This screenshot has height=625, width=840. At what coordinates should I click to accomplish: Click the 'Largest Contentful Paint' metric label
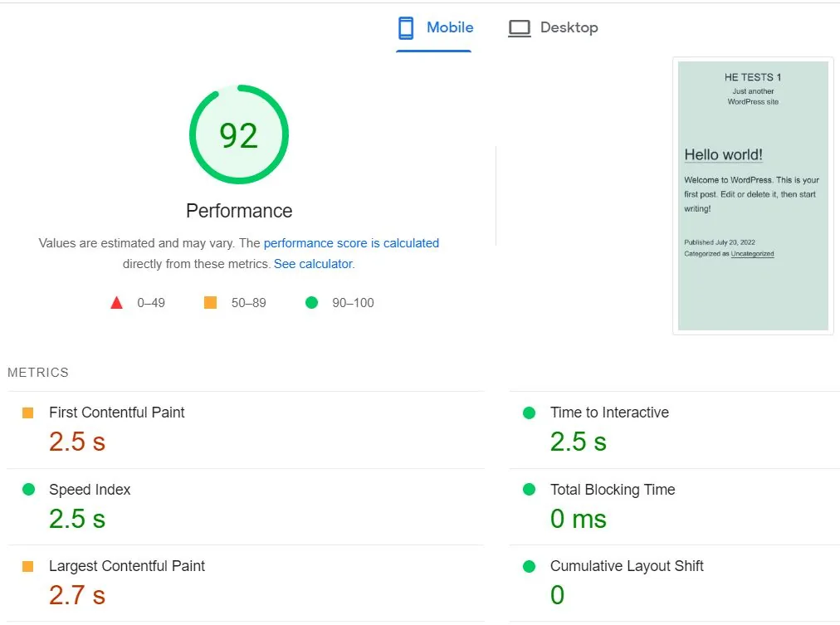[127, 566]
